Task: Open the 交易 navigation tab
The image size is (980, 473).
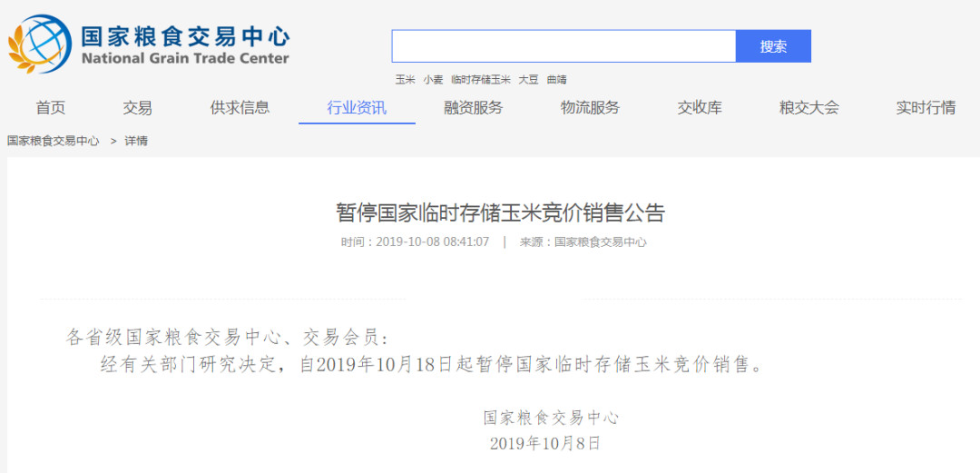Action: (138, 108)
